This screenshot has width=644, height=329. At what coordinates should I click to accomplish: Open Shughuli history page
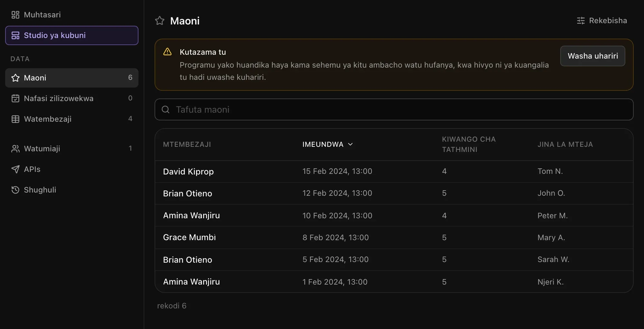point(72,190)
